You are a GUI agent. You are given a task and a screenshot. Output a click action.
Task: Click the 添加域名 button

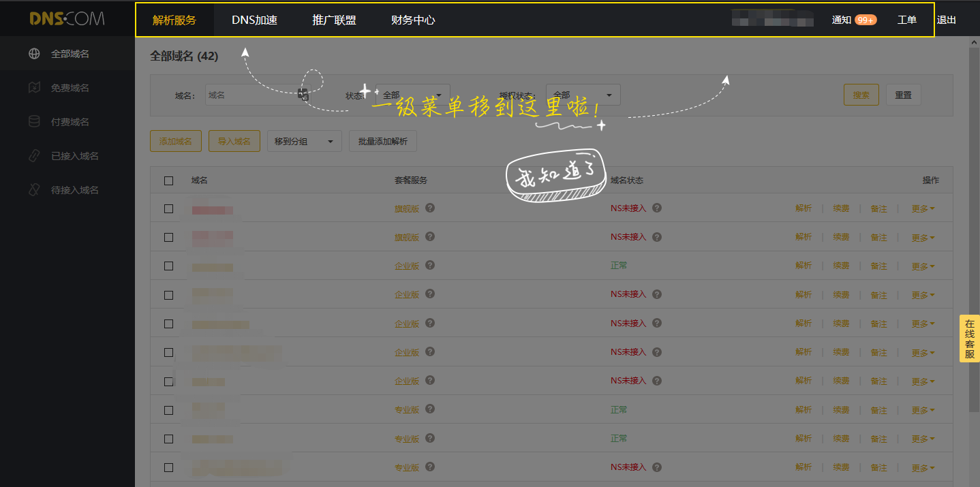(x=175, y=142)
